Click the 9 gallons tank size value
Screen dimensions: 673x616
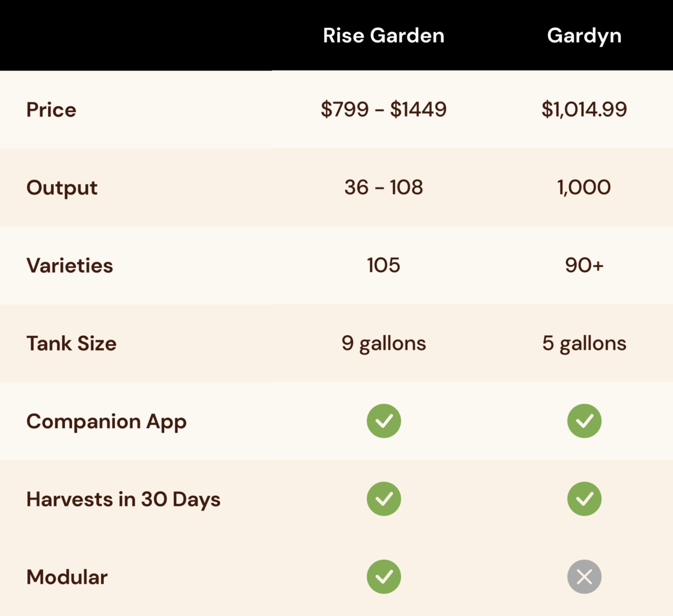tap(383, 343)
